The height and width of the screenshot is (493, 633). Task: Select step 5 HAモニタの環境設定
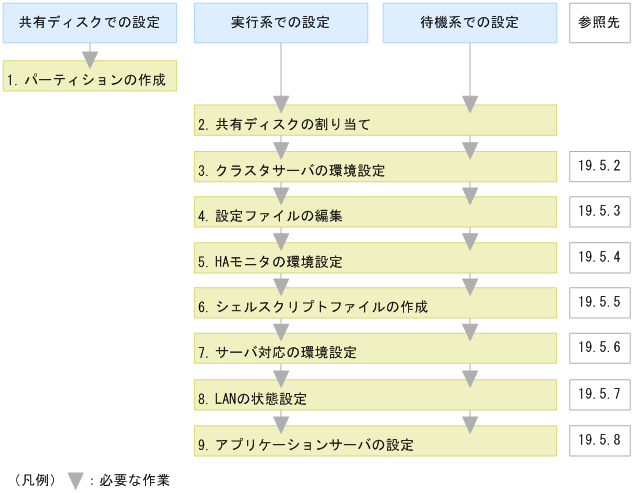tap(375, 260)
